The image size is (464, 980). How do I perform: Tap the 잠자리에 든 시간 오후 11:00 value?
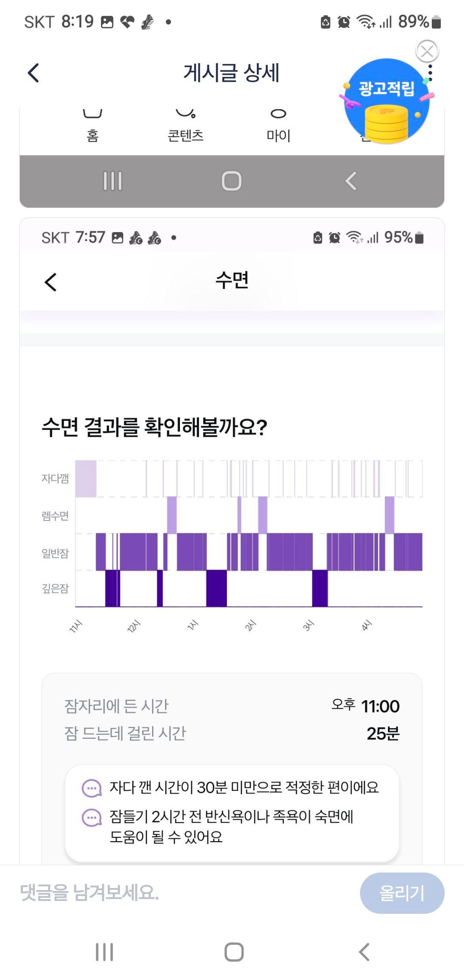(x=366, y=706)
